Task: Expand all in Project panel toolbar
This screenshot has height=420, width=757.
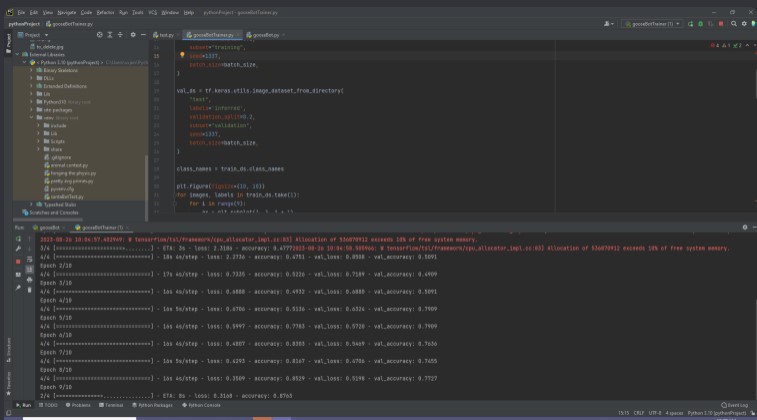Action: (x=110, y=35)
